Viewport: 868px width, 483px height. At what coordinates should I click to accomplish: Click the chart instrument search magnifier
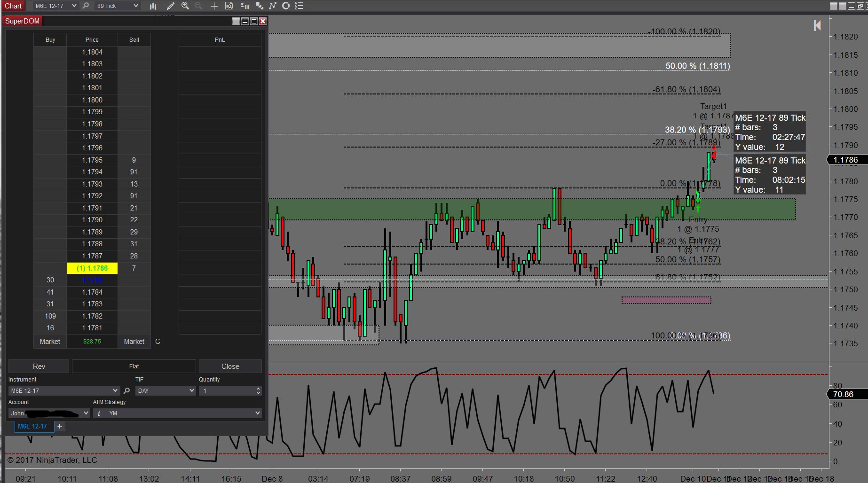(x=86, y=6)
